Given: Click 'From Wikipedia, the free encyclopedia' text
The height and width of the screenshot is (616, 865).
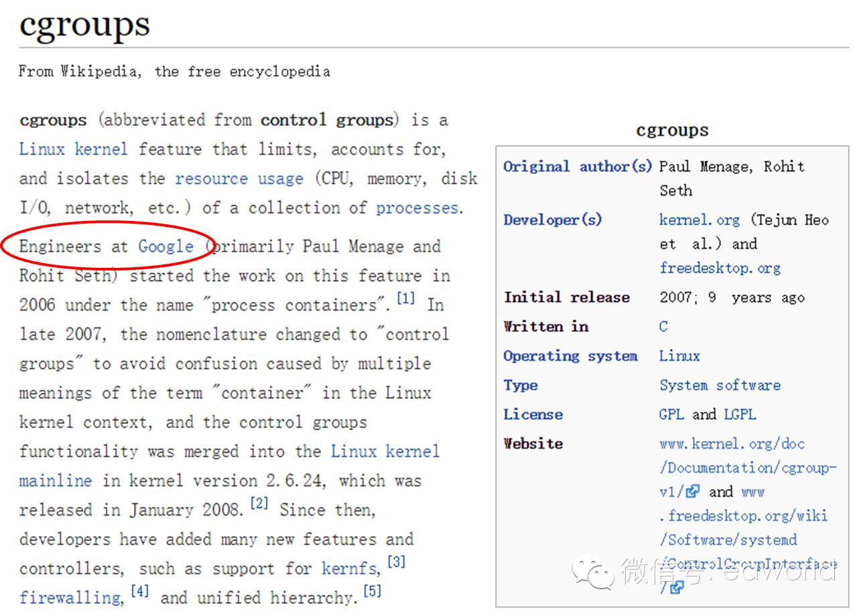Looking at the screenshot, I should [x=174, y=72].
